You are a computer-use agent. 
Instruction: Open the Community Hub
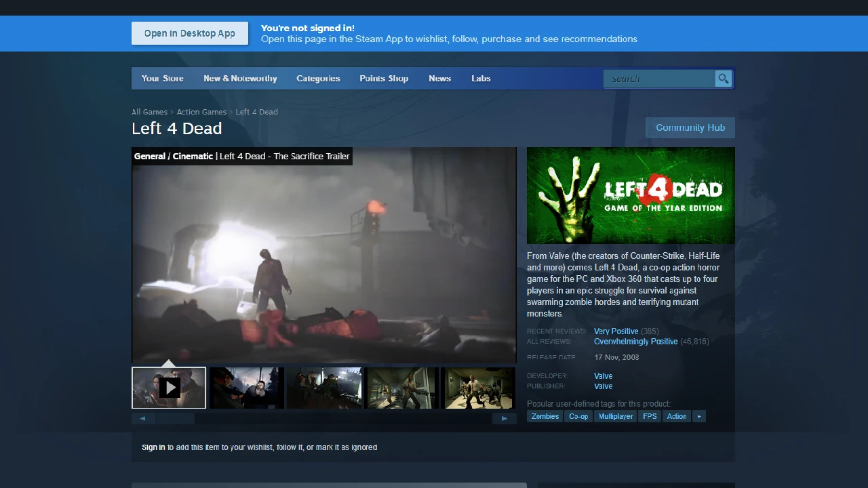(690, 127)
